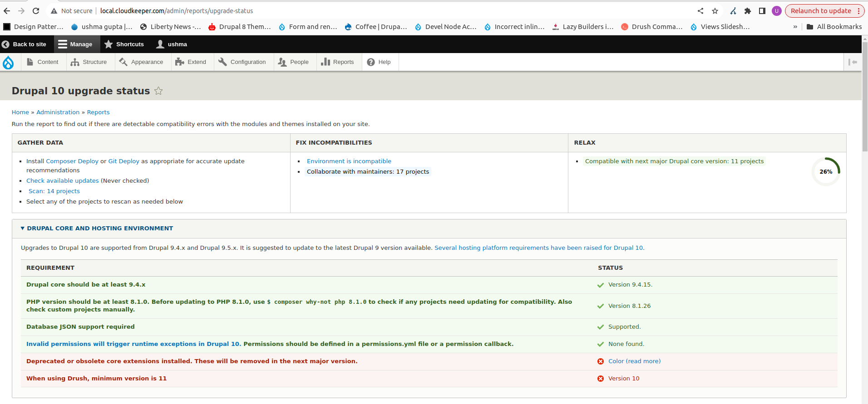This screenshot has height=404, width=868.
Task: Open the Extend menu item
Action: pos(191,62)
